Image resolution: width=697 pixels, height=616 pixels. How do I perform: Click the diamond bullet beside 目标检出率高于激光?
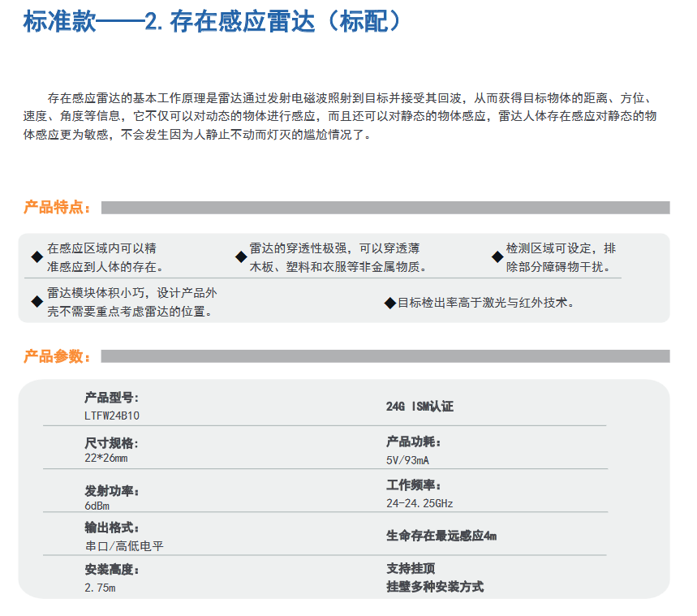click(389, 303)
